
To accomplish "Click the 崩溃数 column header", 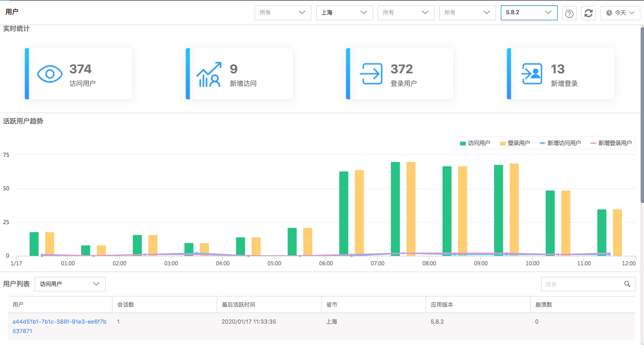I will tap(583, 304).
